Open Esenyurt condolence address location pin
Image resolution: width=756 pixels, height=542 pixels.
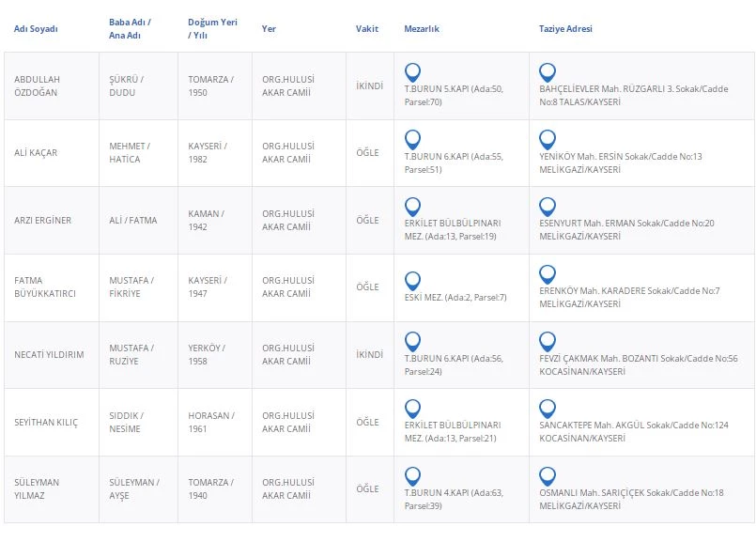point(548,207)
